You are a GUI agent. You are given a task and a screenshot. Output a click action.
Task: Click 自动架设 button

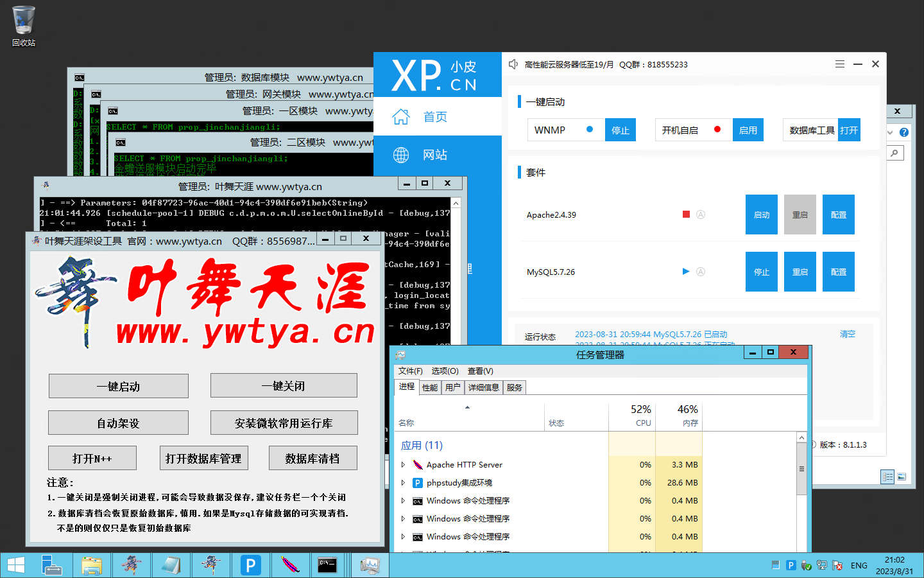[118, 423]
